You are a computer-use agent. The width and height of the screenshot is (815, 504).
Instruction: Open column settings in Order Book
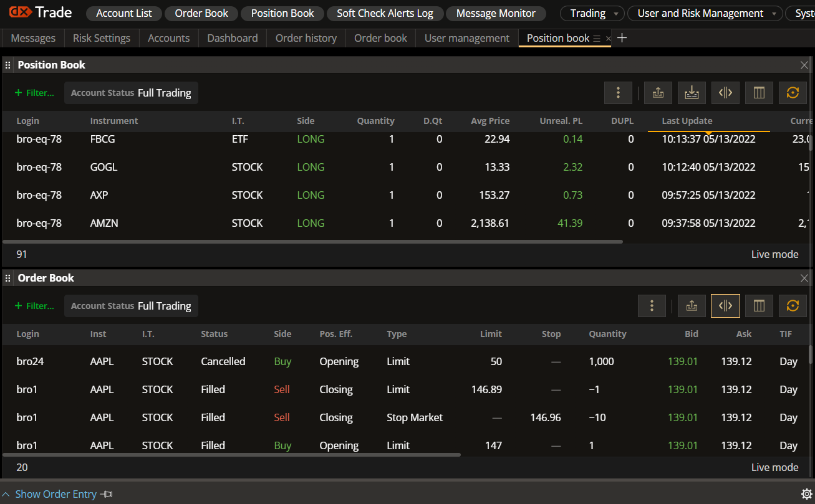[x=759, y=306]
